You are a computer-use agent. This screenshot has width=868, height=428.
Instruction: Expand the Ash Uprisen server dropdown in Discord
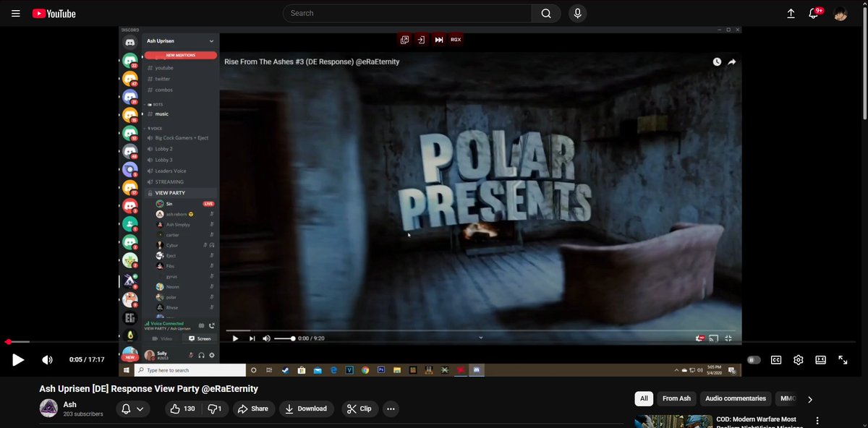coord(212,41)
